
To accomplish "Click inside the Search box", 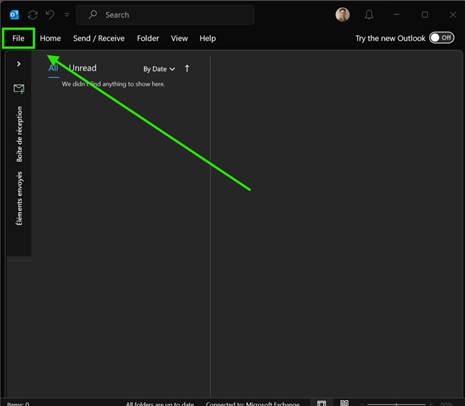I will 166,15.
